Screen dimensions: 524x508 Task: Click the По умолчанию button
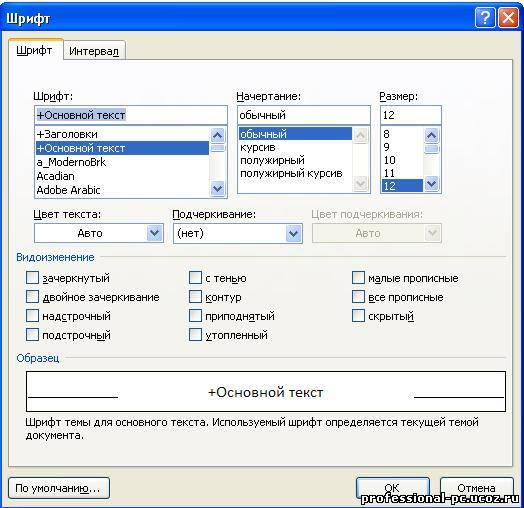click(x=58, y=488)
